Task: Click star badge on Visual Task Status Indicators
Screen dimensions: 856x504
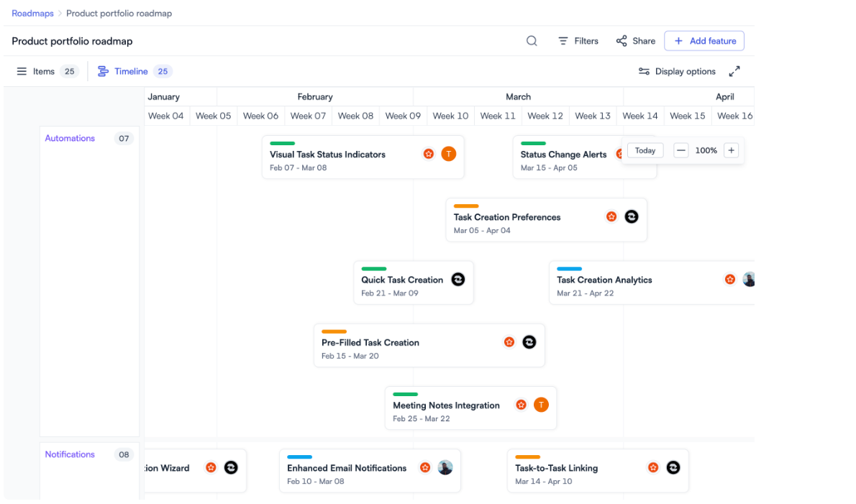Action: click(x=429, y=154)
